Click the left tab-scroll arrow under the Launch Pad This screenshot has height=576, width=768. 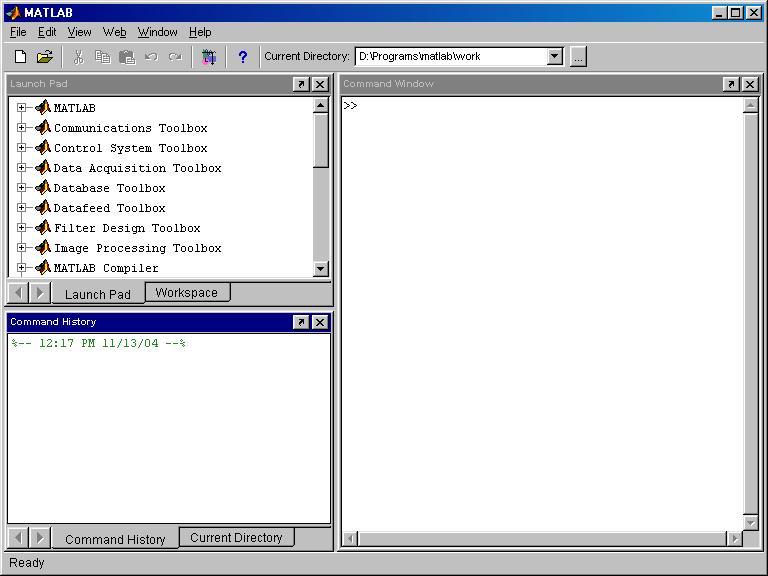[19, 293]
